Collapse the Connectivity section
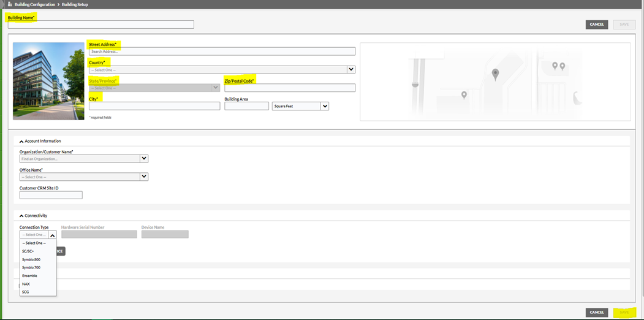644x320 pixels. point(21,216)
